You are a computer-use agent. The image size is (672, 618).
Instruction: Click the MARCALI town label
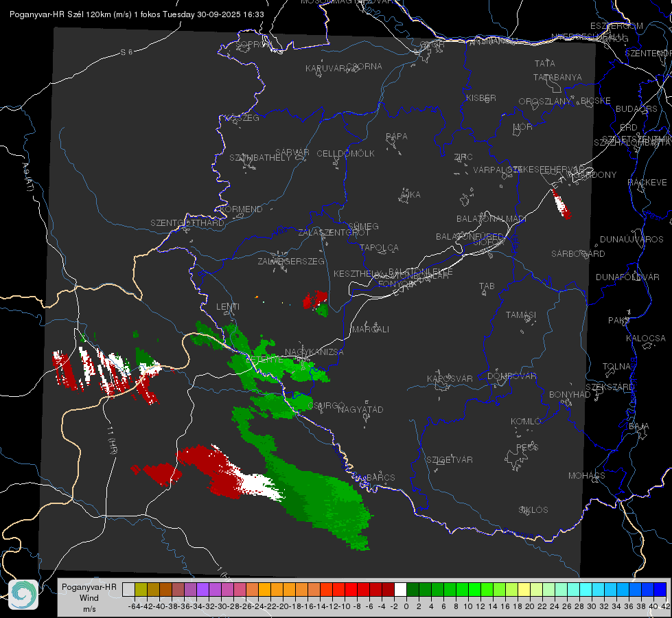coord(371,330)
